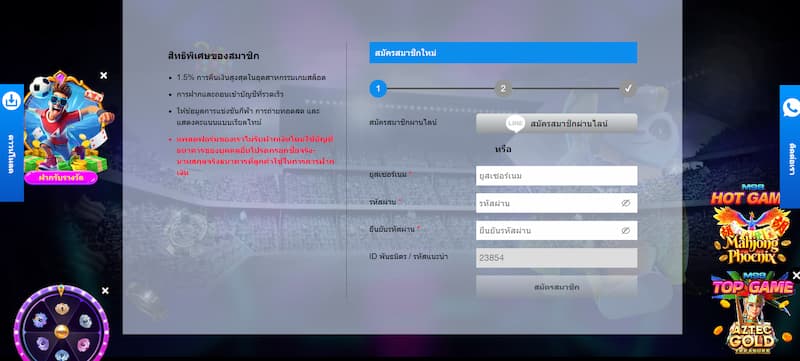The width and height of the screenshot is (800, 361).
Task: Click register via LINE button
Action: [557, 123]
